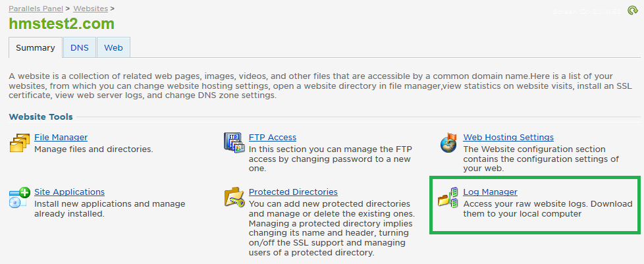
Task: Open the File Manager link
Action: pyautogui.click(x=61, y=137)
